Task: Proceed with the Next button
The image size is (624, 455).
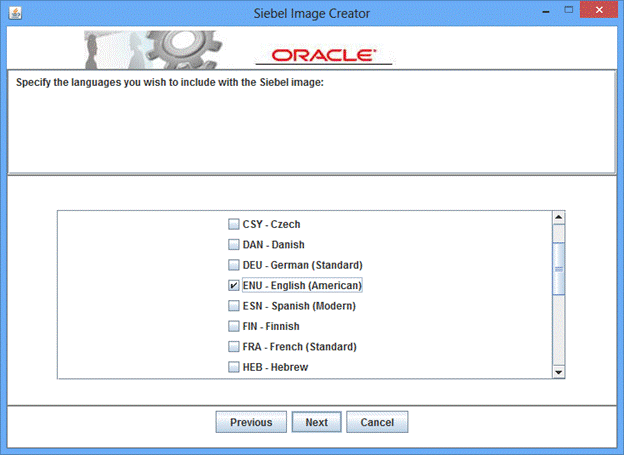Action: tap(316, 422)
